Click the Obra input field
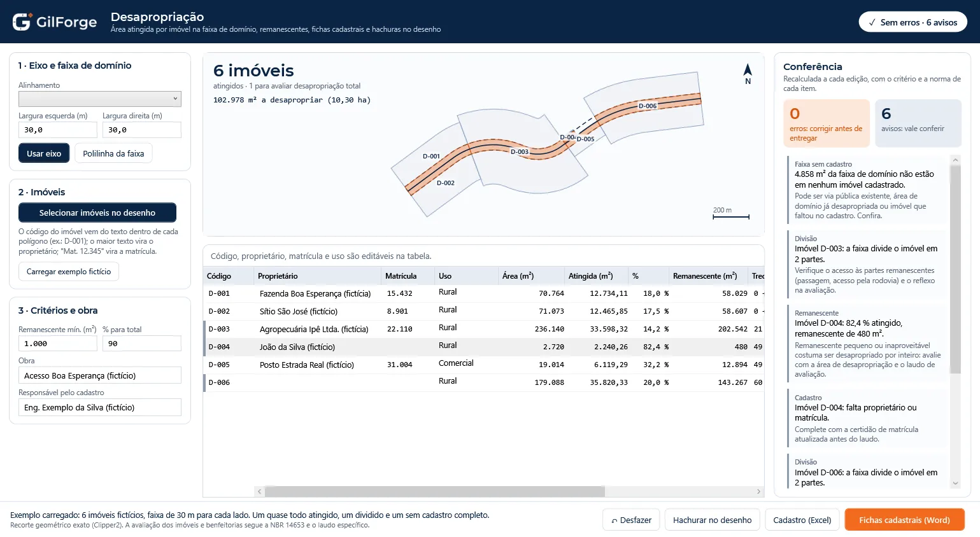Screen dimensions: 980x537 (x=100, y=375)
